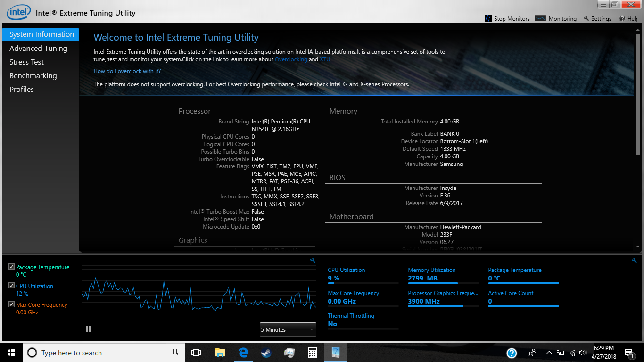This screenshot has width=644, height=362.
Task: Click 'How do I overclock with it?' link
Action: (127, 71)
